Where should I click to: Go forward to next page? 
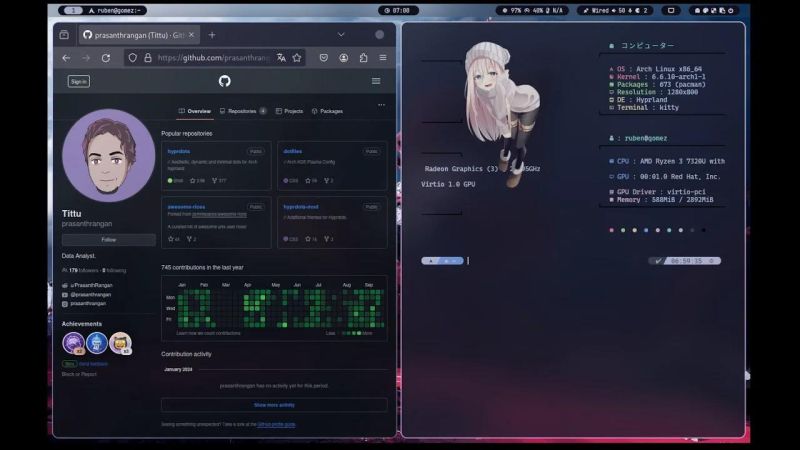click(86, 58)
